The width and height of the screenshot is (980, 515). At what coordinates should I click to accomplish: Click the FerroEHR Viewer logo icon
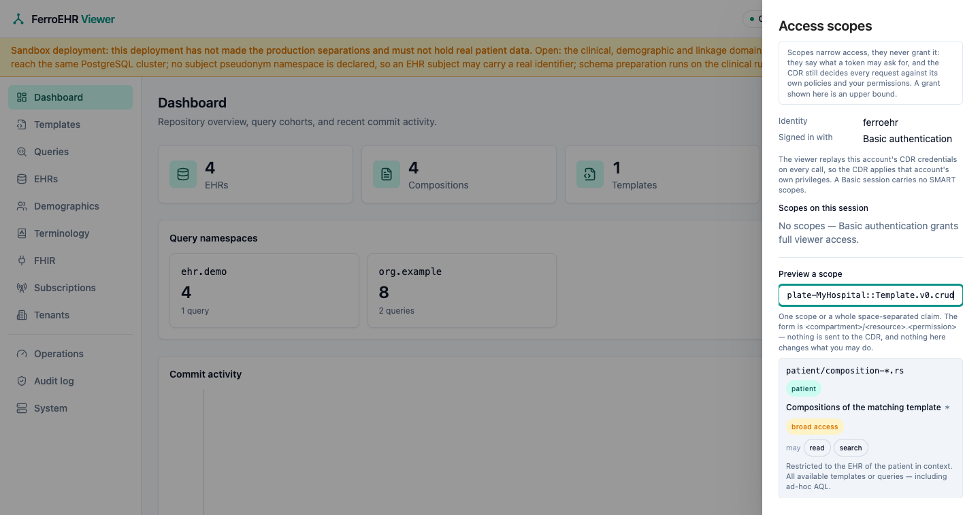(x=18, y=19)
